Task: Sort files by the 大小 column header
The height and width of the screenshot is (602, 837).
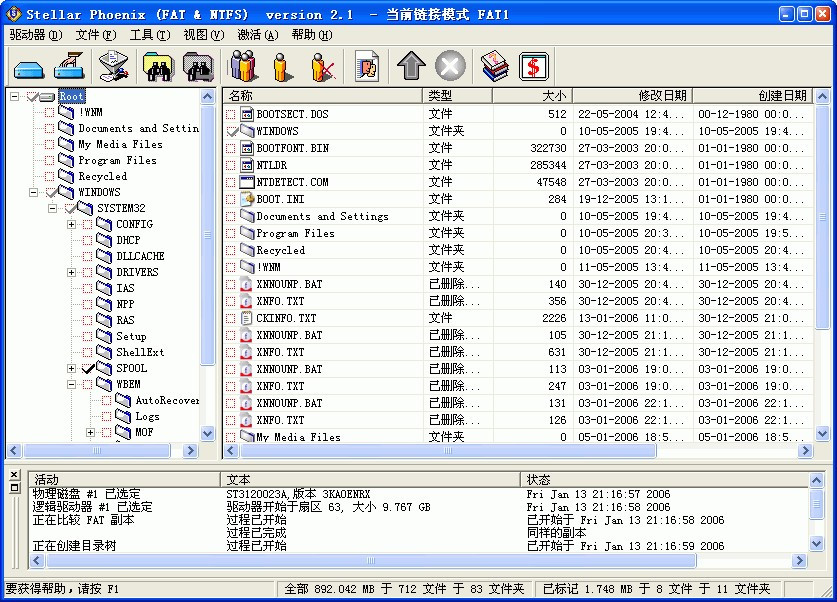Action: 533,96
